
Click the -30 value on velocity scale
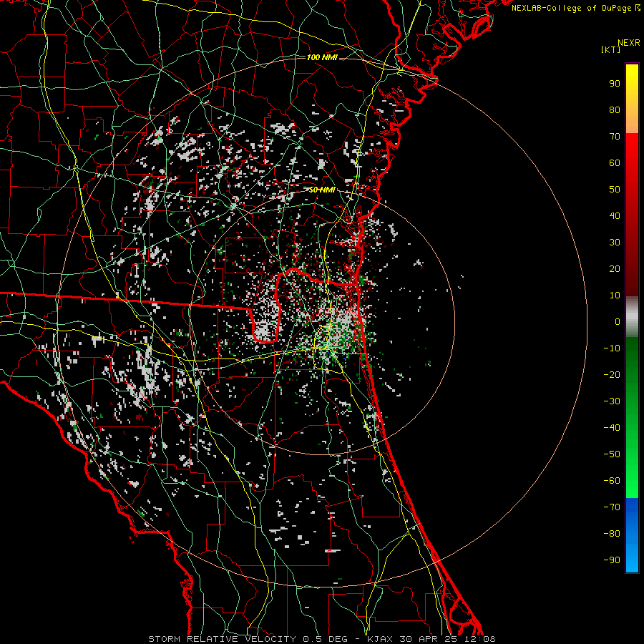612,401
